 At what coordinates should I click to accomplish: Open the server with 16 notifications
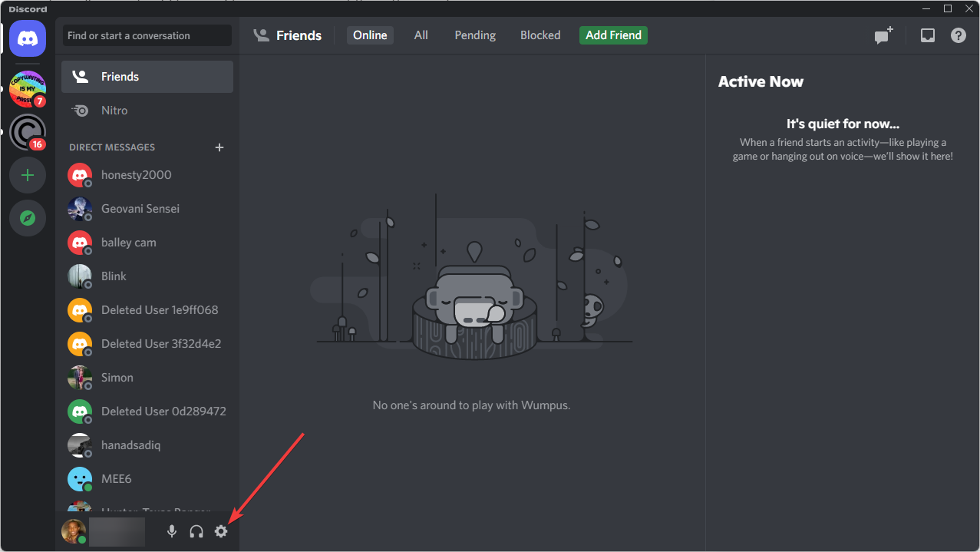tap(28, 132)
